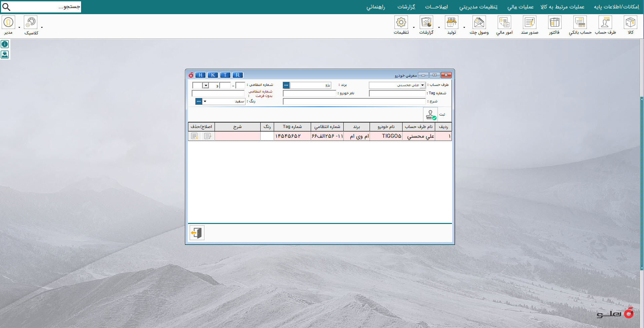
Task: Open the امكانات/اطلاعات پايه menu
Action: click(616, 7)
